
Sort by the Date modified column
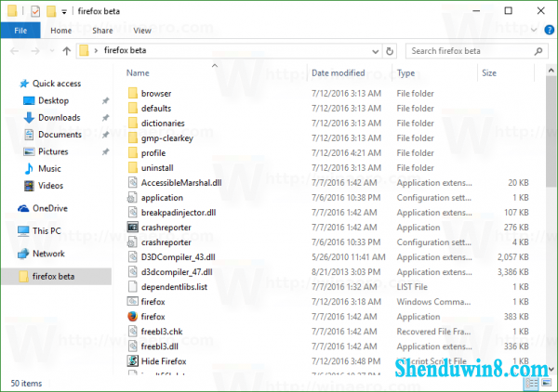point(339,72)
